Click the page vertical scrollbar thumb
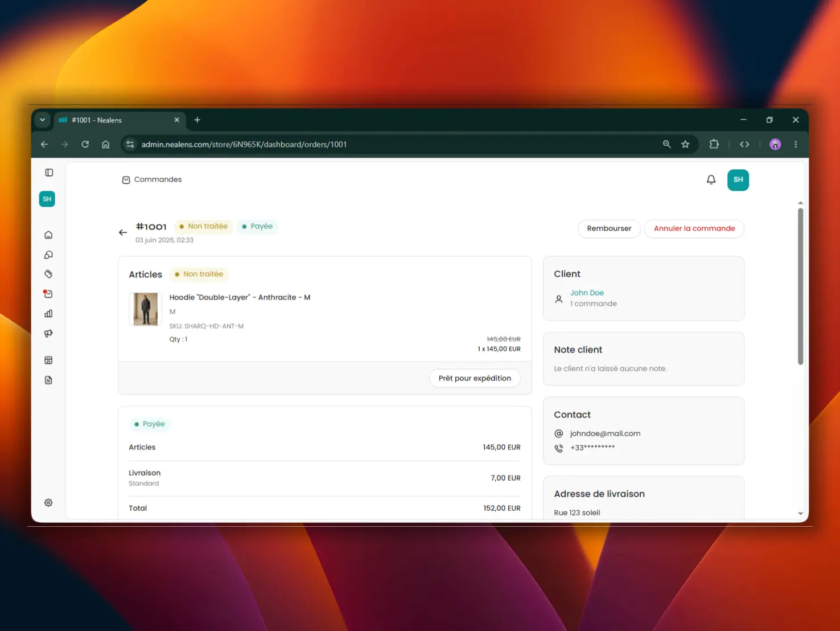This screenshot has width=840, height=631. (x=800, y=286)
